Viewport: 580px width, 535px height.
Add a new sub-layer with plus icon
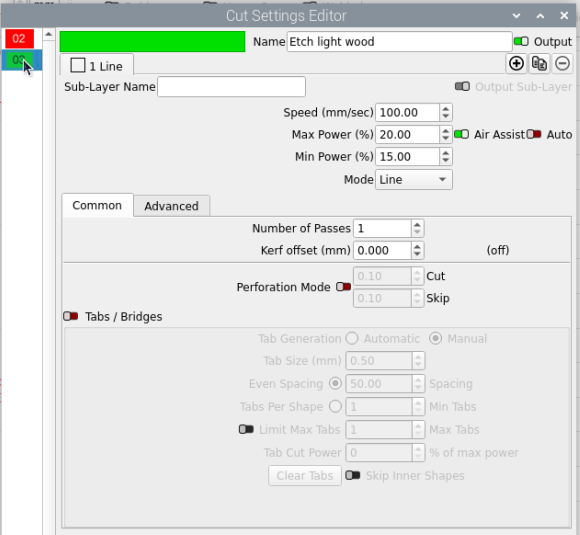(x=516, y=64)
